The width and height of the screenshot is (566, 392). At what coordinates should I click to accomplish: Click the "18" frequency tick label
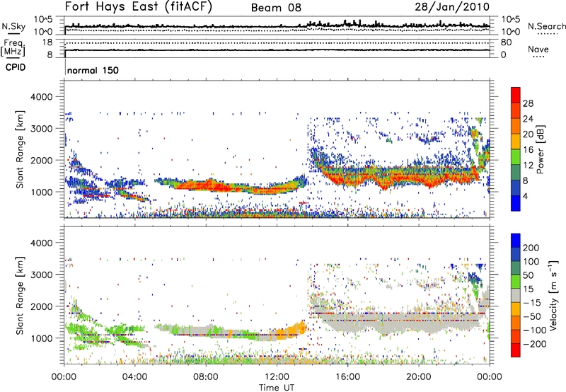pyautogui.click(x=47, y=42)
